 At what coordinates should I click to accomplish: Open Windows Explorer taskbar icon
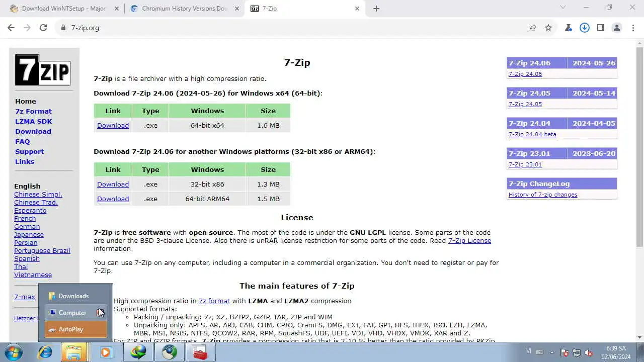[74, 352]
